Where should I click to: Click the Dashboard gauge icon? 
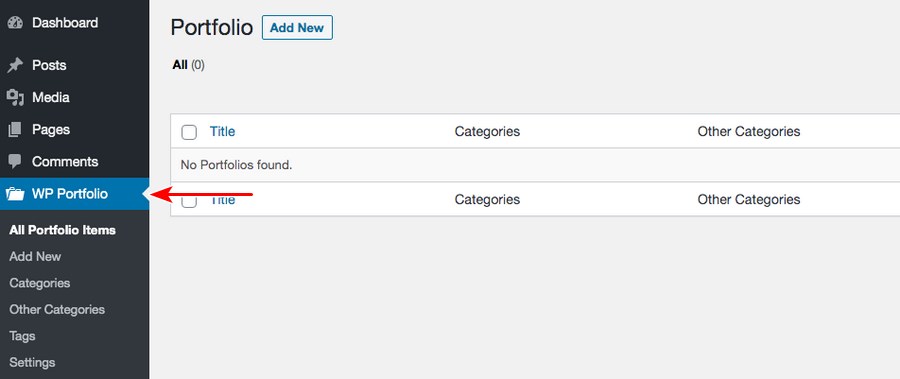pos(15,23)
